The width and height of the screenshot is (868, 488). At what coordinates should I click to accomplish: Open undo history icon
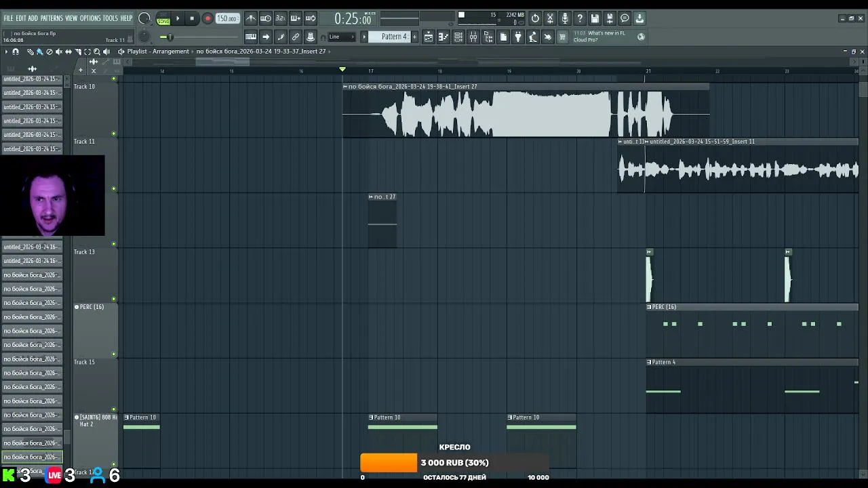coord(535,18)
